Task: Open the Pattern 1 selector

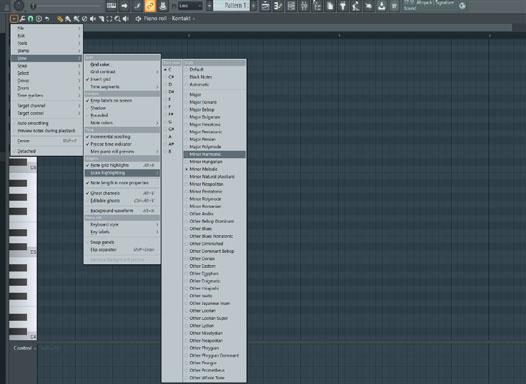Action: pos(231,6)
